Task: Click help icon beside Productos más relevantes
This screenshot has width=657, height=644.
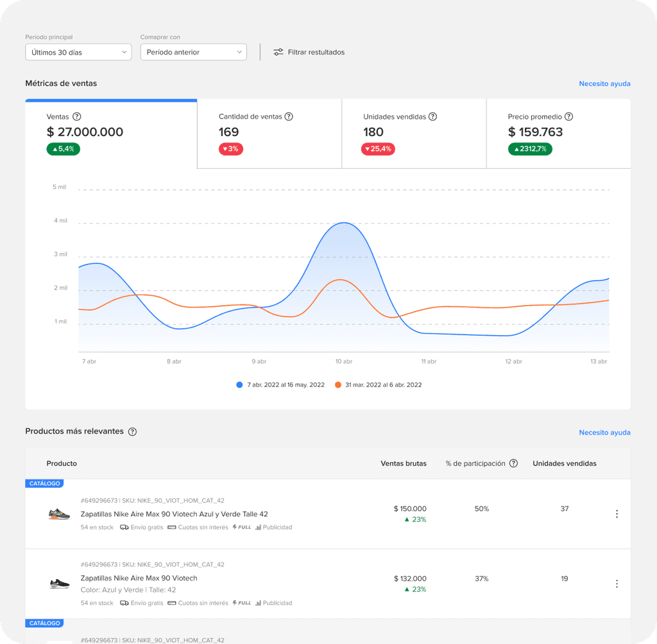Action: [x=132, y=431]
